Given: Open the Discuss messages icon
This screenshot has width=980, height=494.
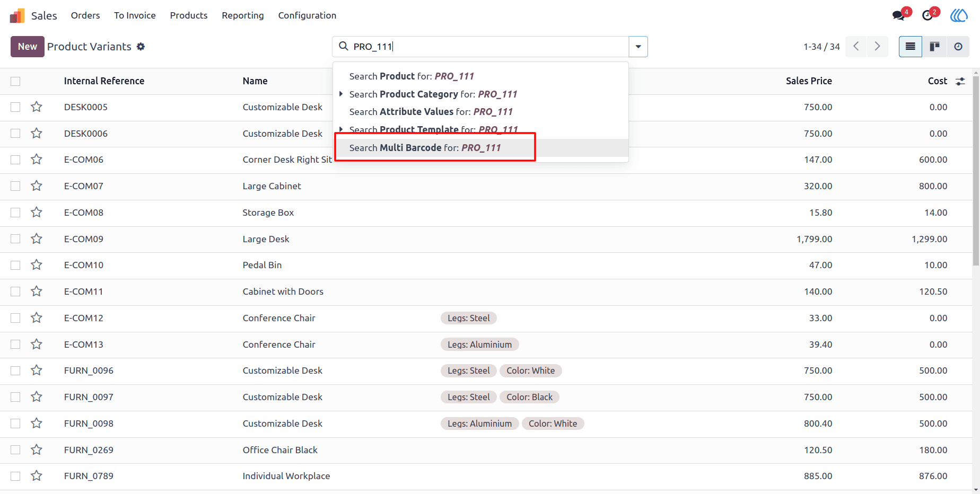Looking at the screenshot, I should click(898, 15).
